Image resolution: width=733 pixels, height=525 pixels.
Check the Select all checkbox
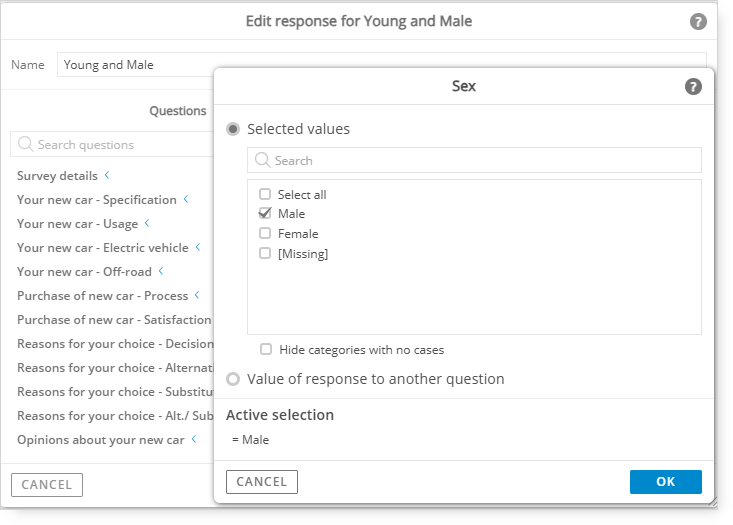pyautogui.click(x=265, y=194)
